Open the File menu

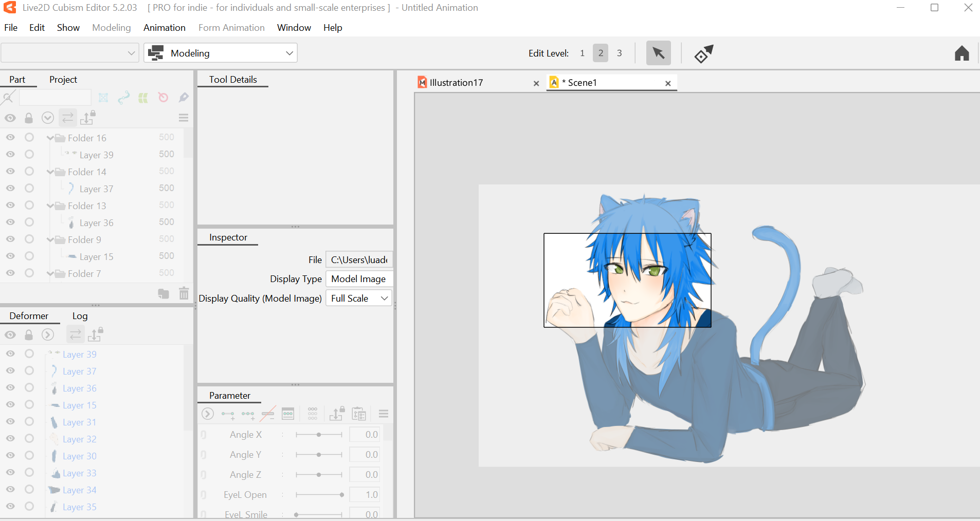point(11,28)
